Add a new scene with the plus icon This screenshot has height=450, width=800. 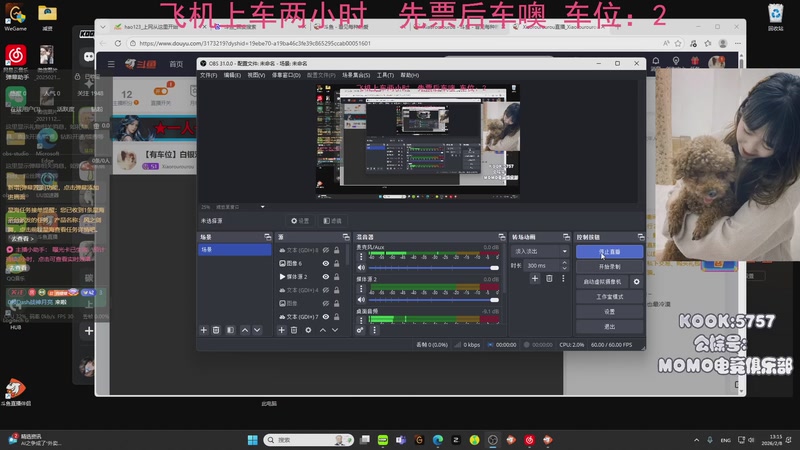[x=204, y=330]
